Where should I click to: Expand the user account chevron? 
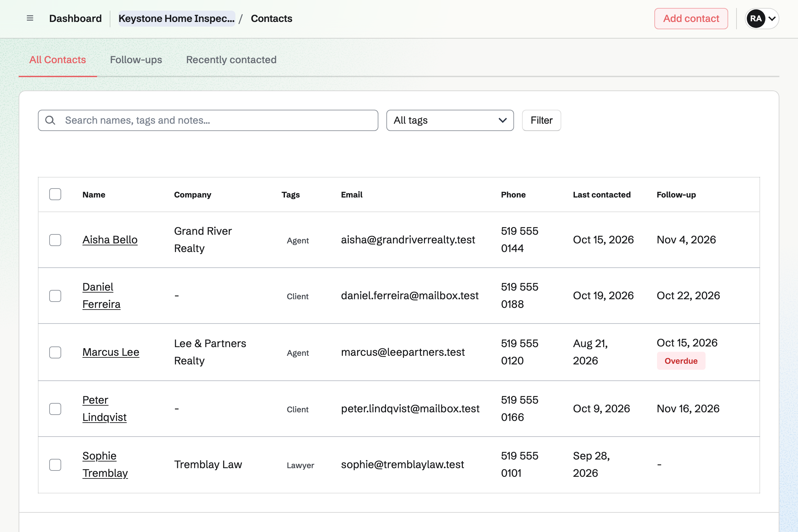[x=772, y=18]
